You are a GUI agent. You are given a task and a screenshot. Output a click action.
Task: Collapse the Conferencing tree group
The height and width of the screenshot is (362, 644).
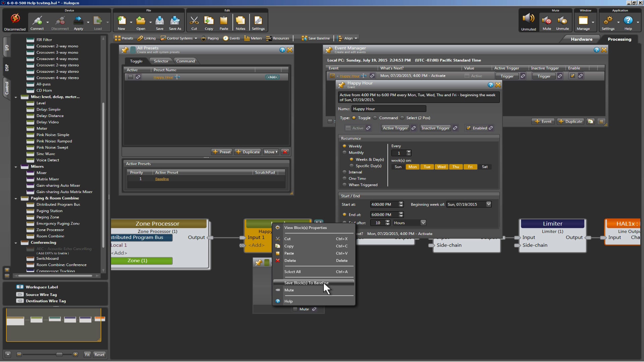click(x=16, y=243)
